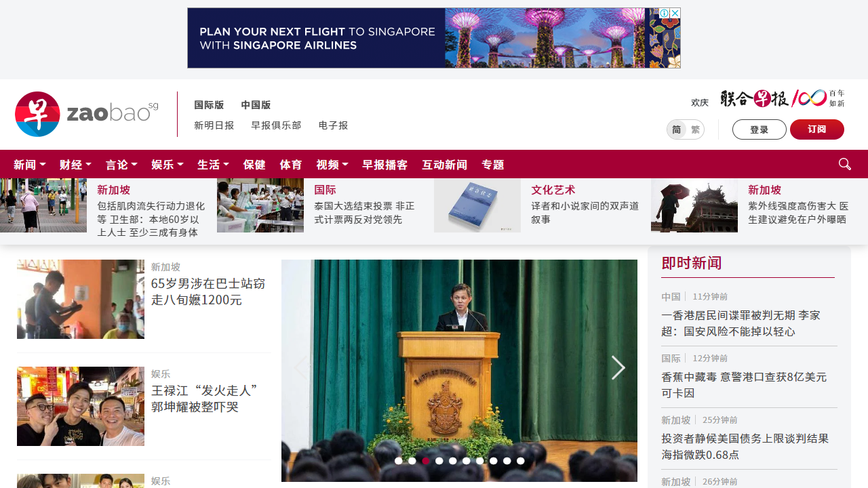Viewport: 868px width, 488px height.
Task: Open the 联合早报 100 anniversary logo
Action: point(783,98)
